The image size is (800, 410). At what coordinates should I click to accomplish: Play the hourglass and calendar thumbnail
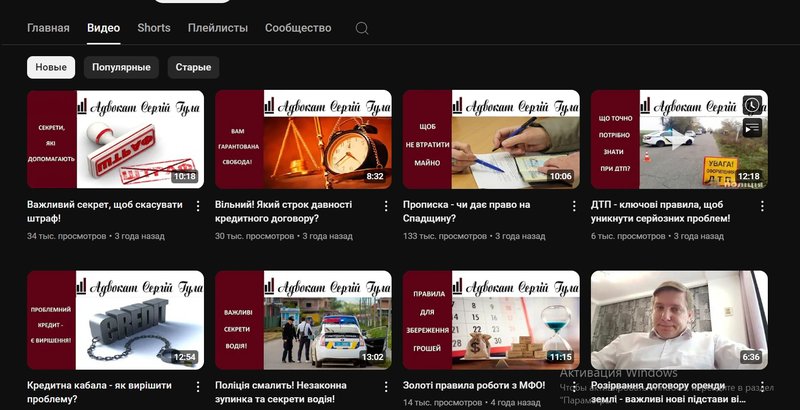coord(491,320)
